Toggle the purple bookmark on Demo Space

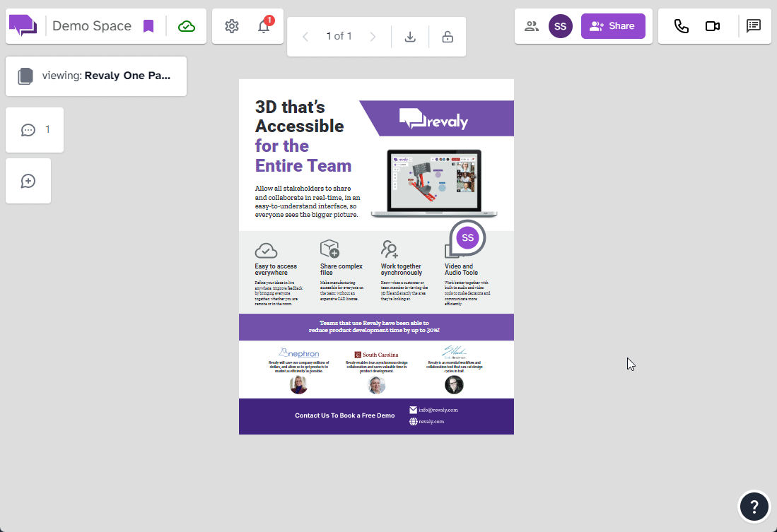click(148, 26)
